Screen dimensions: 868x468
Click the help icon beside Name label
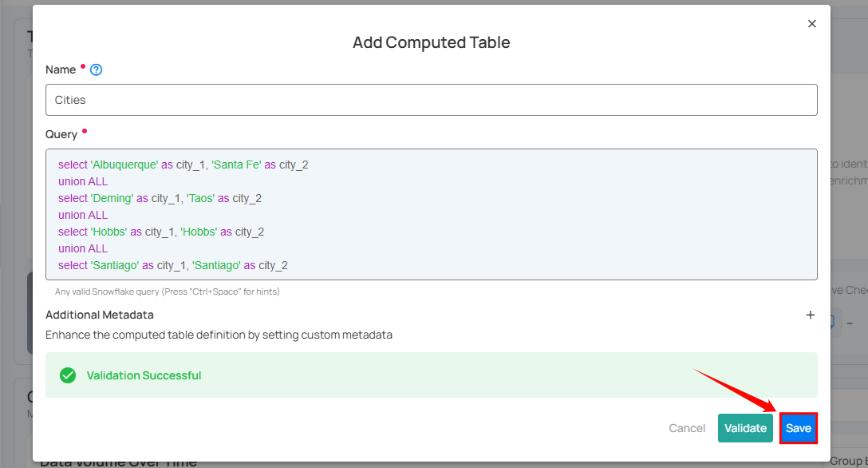(x=97, y=69)
